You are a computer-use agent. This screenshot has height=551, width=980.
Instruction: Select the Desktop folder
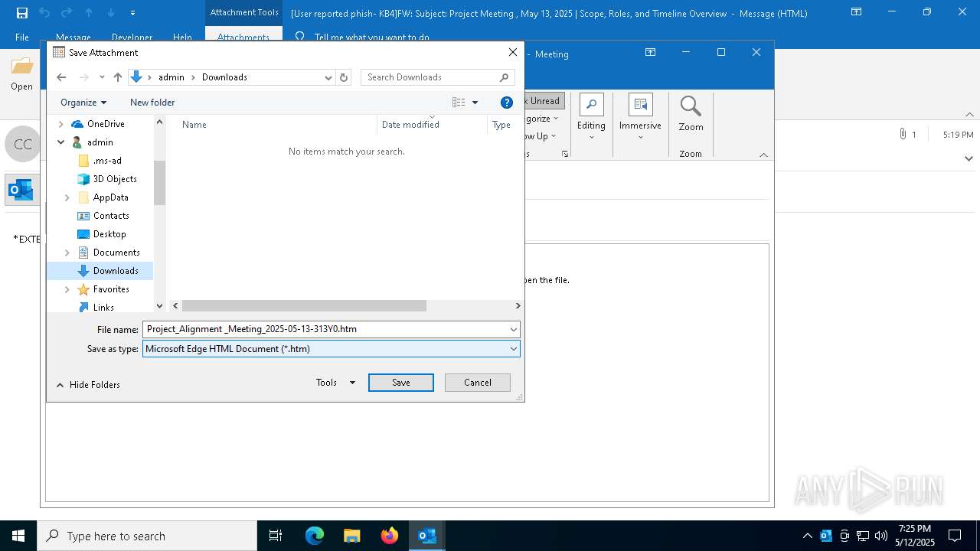click(x=109, y=234)
